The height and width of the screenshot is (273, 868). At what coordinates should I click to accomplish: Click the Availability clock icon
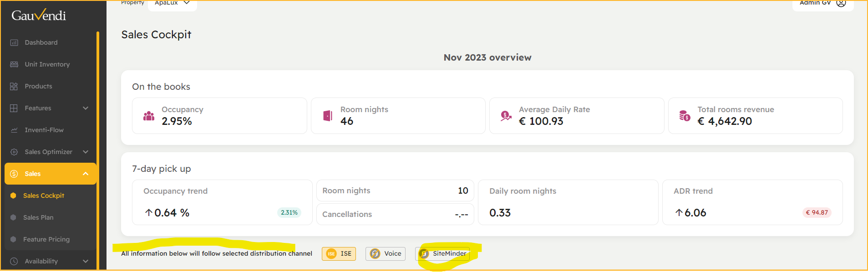tap(14, 261)
